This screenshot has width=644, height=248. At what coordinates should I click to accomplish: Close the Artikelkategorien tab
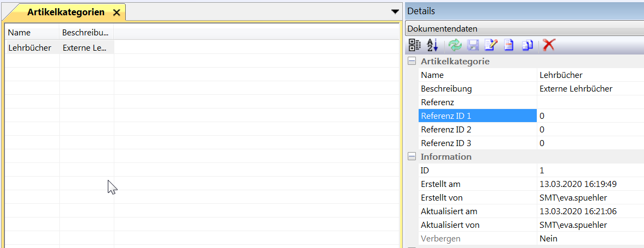click(x=116, y=13)
